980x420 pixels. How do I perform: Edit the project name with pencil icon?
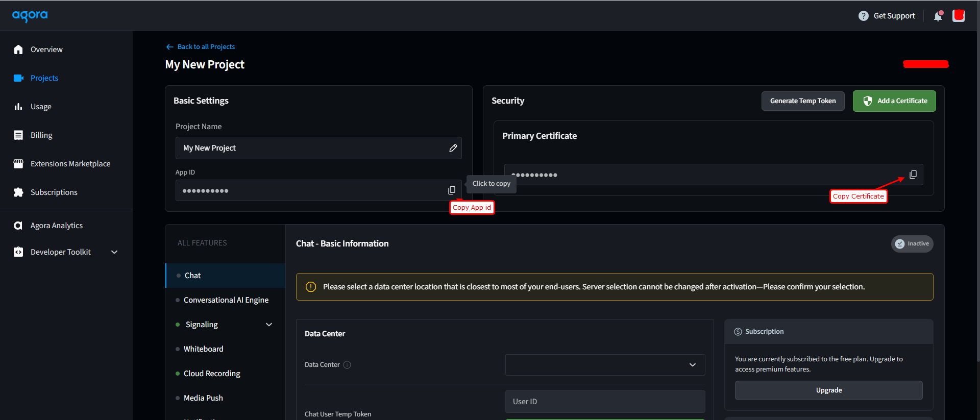(x=453, y=148)
